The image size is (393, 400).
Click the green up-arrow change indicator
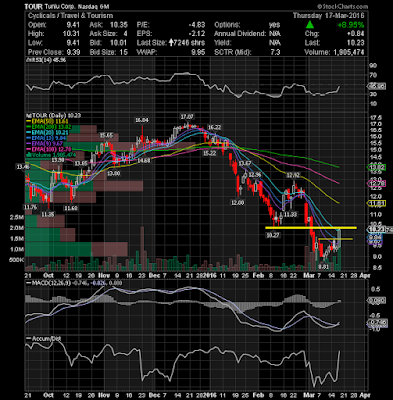310,25
